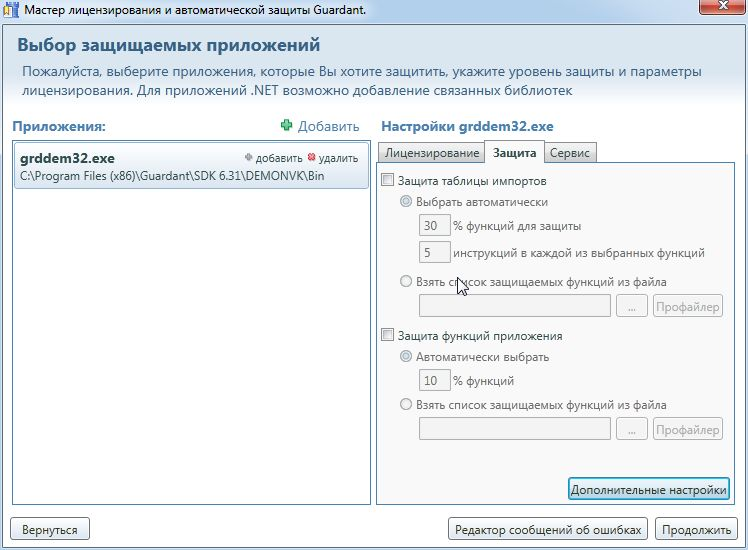Click small добавить icon for grddem32.exe
Viewport: 748px width, 550px height.
(250, 158)
